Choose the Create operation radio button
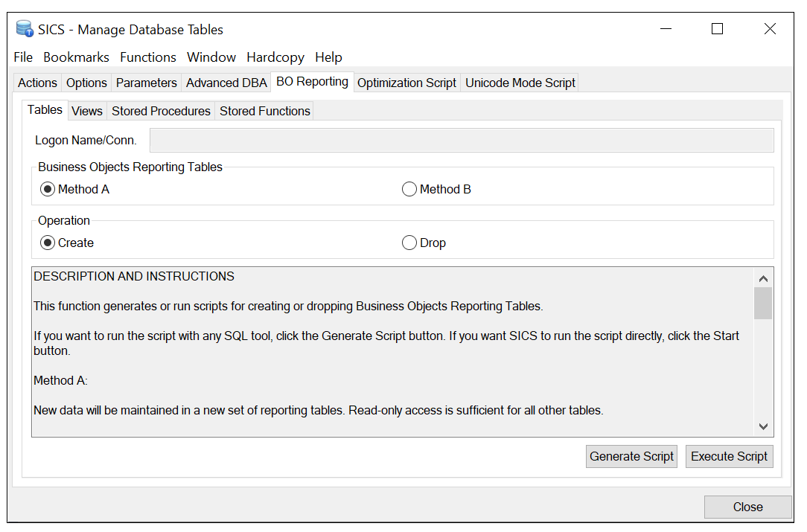807x532 pixels. [48, 243]
